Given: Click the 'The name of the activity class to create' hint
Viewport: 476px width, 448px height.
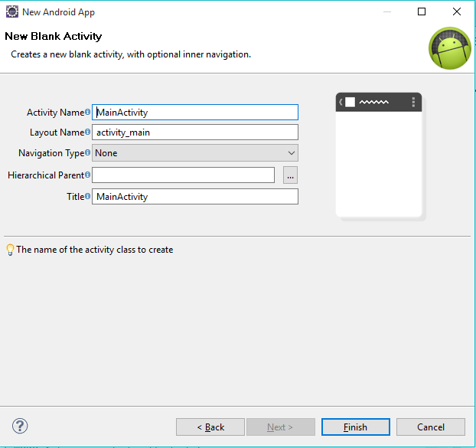Looking at the screenshot, I should [95, 250].
